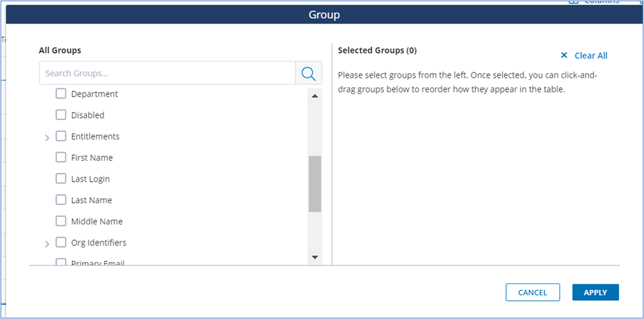Click the scrollbar down arrow
644x319 pixels.
click(314, 257)
